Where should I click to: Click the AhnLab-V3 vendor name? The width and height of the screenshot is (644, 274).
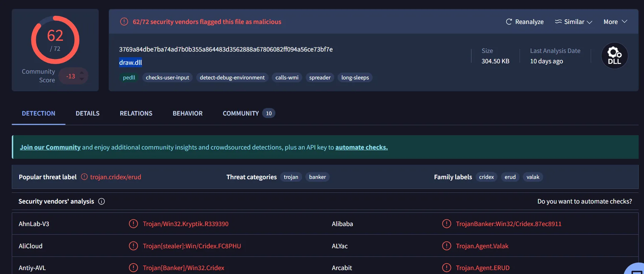click(34, 224)
